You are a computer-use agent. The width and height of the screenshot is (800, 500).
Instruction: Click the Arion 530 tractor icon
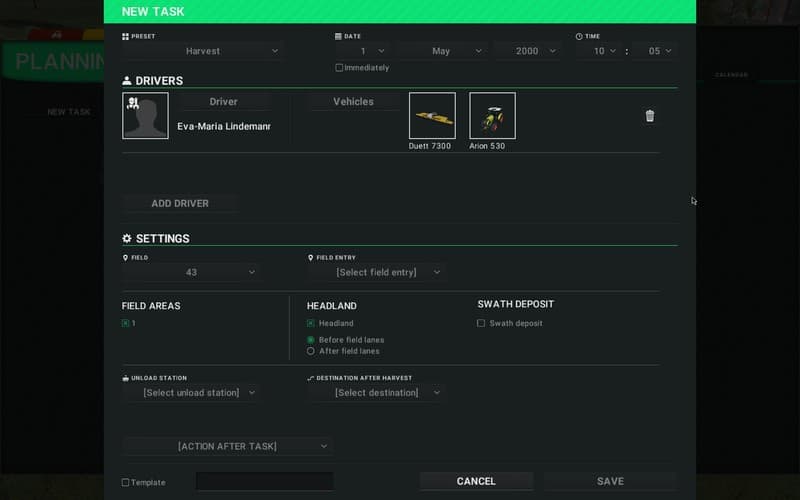click(492, 116)
